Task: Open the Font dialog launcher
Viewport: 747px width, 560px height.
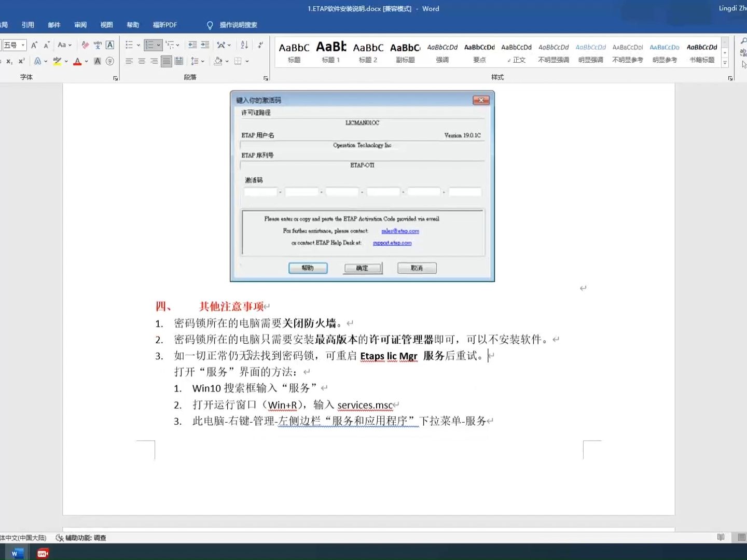Action: (115, 78)
